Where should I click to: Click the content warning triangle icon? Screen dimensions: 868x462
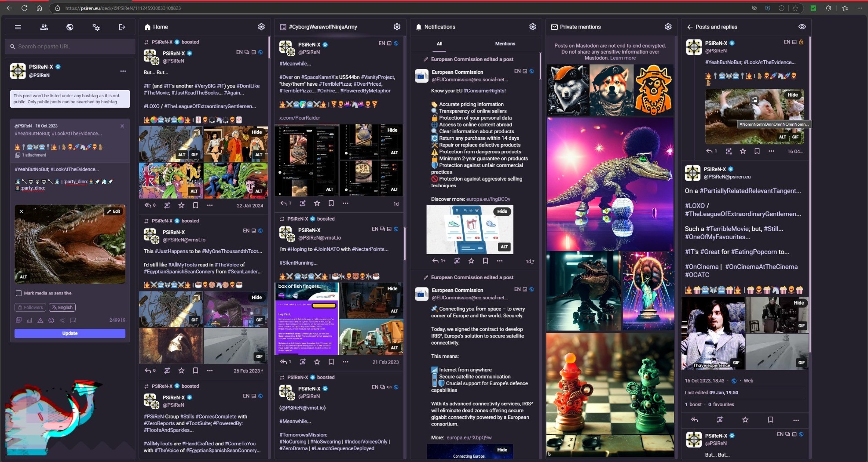click(40, 320)
